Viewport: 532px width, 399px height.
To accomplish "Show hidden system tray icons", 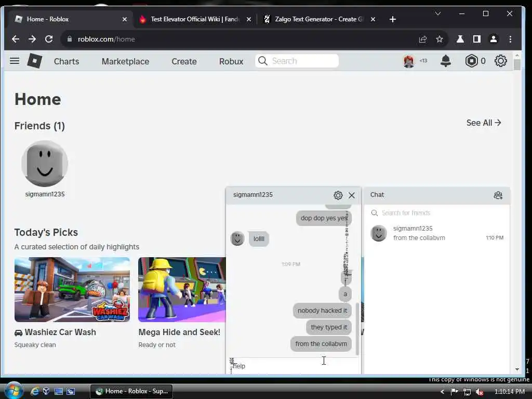I will tap(442, 392).
